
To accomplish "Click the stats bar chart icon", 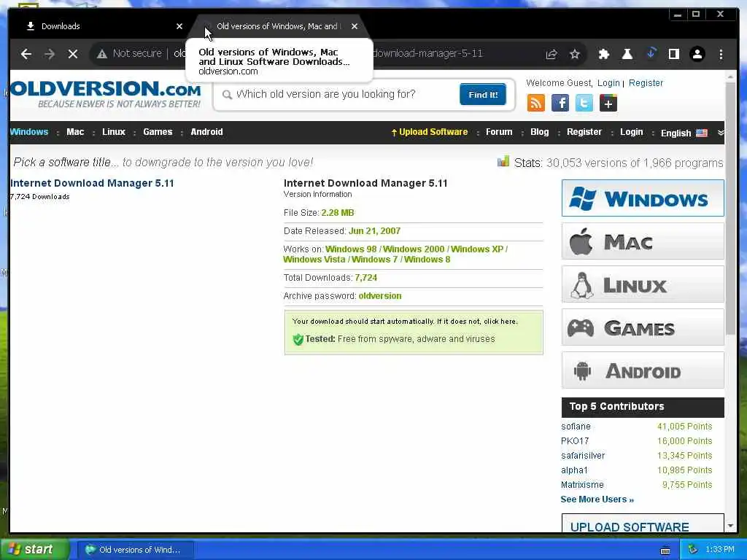I will pyautogui.click(x=503, y=161).
